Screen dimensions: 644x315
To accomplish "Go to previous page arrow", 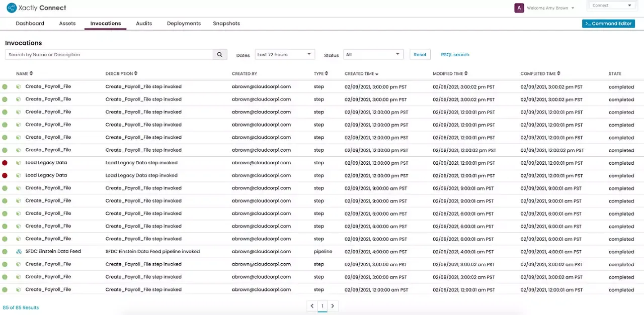I will point(312,306).
